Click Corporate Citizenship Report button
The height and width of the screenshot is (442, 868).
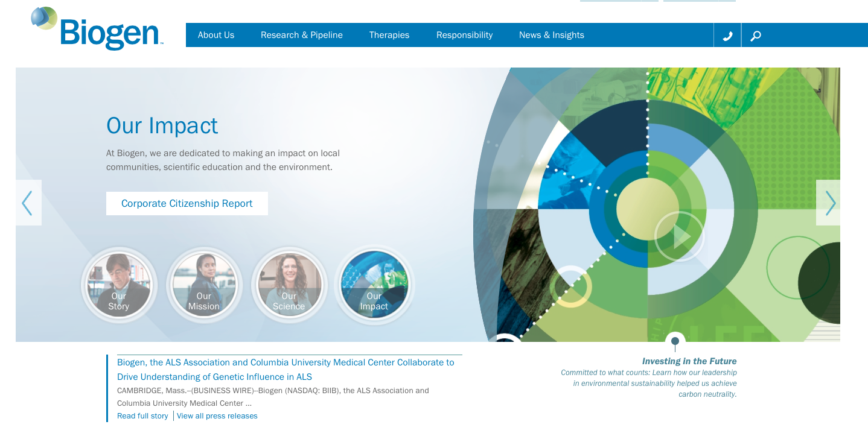187,204
